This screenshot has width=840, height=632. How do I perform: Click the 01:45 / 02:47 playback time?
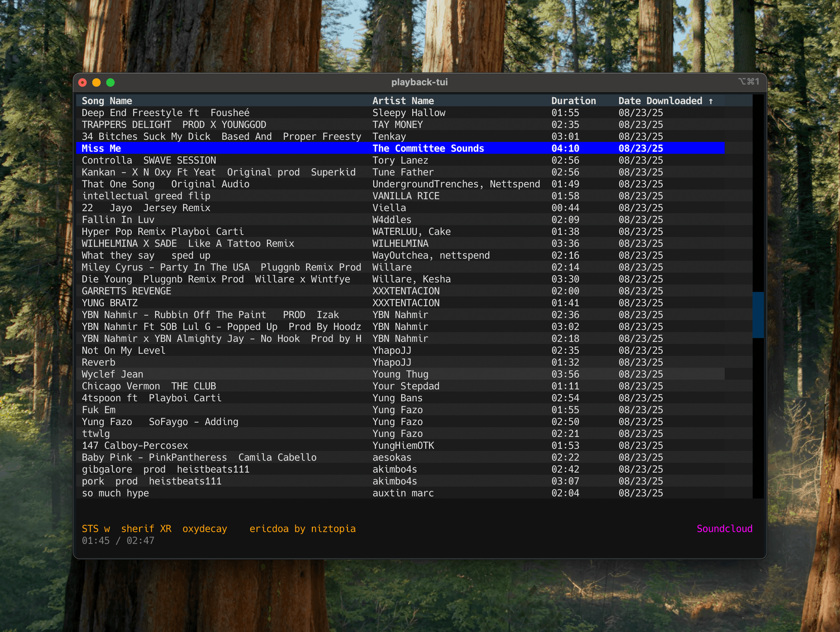click(x=118, y=541)
